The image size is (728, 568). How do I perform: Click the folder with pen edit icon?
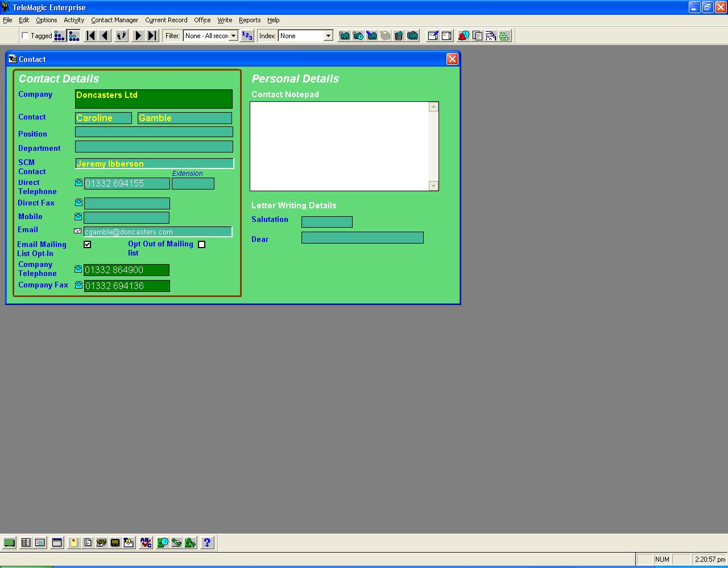pyautogui.click(x=371, y=36)
